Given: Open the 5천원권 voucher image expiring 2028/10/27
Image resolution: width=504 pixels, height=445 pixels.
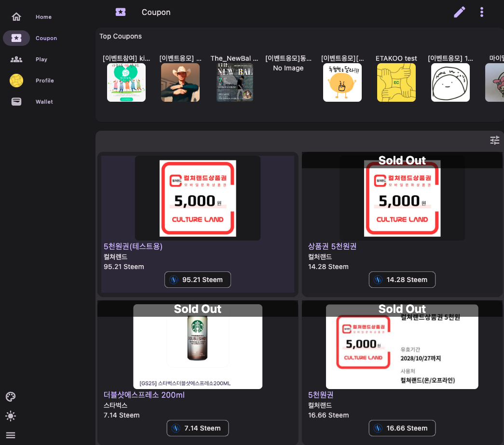Looking at the screenshot, I should pyautogui.click(x=402, y=346).
